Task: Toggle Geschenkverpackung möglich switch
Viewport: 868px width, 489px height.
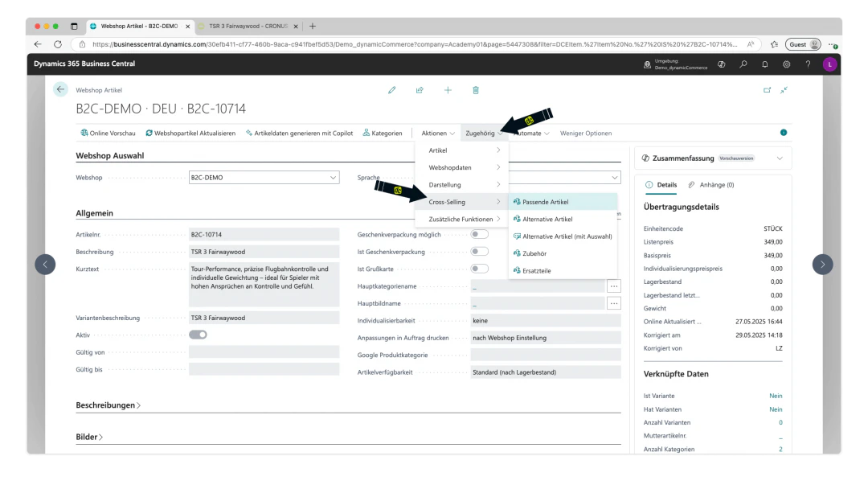Action: click(x=479, y=234)
